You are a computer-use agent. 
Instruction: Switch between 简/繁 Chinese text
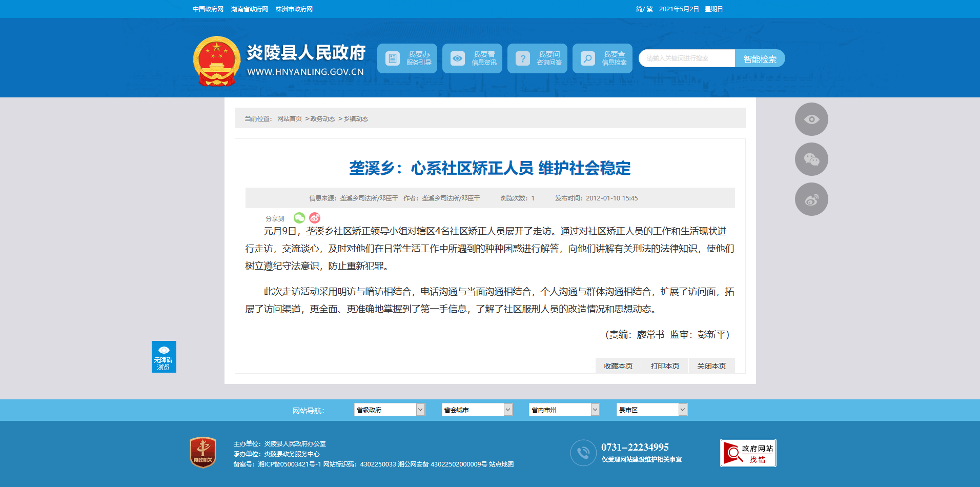(x=644, y=9)
